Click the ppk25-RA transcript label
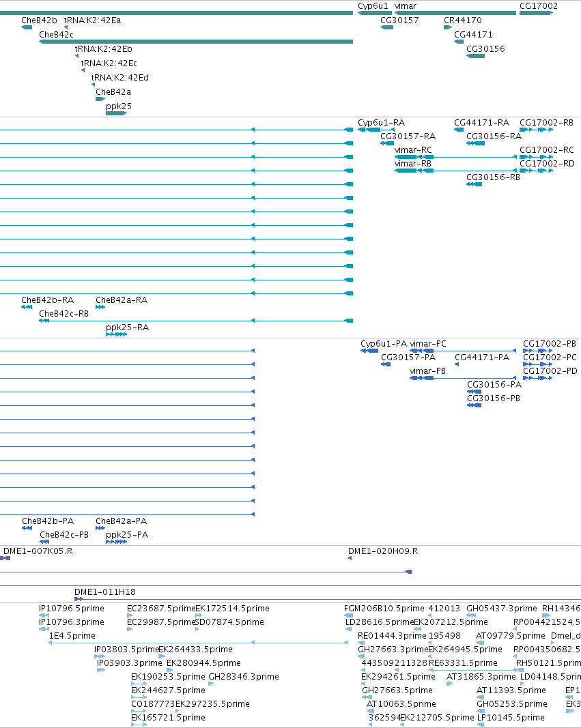 point(127,327)
